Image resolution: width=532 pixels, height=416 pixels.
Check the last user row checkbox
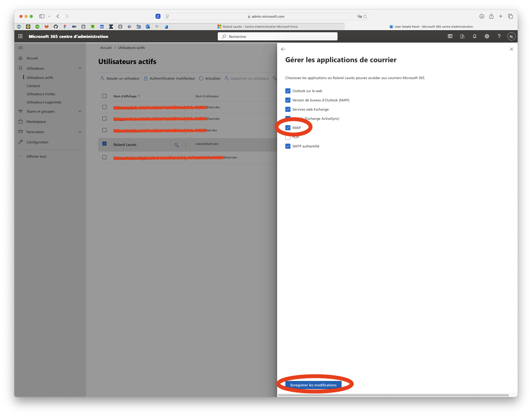click(x=104, y=157)
